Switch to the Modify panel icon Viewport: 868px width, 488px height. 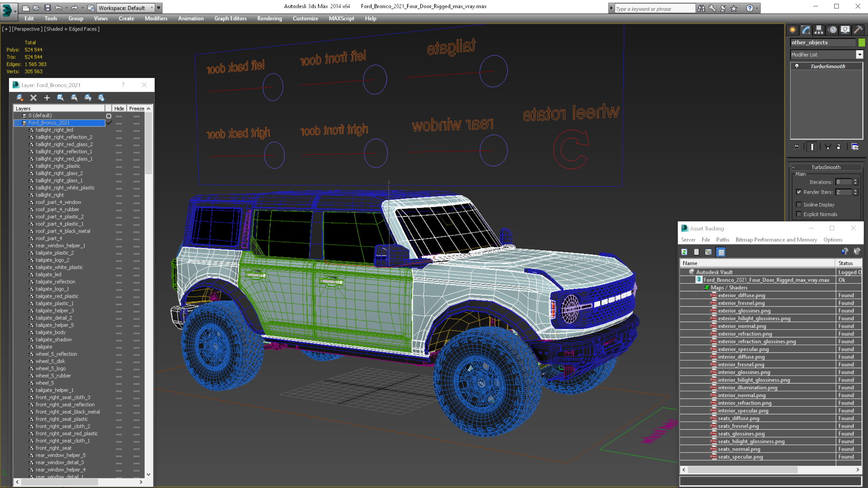[806, 30]
